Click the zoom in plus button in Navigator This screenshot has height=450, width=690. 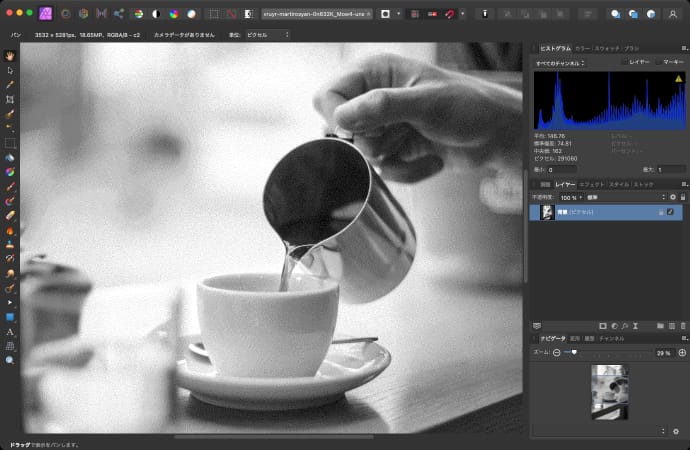[682, 353]
